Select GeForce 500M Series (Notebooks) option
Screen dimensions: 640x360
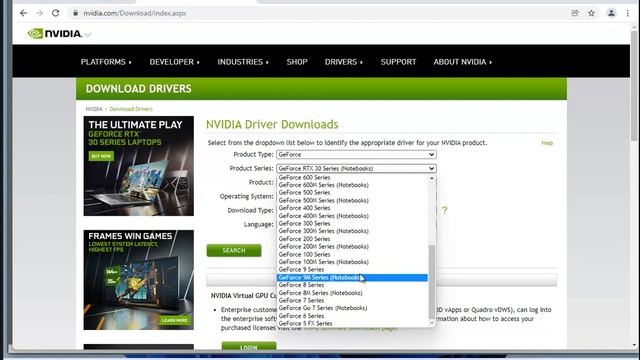(x=352, y=200)
